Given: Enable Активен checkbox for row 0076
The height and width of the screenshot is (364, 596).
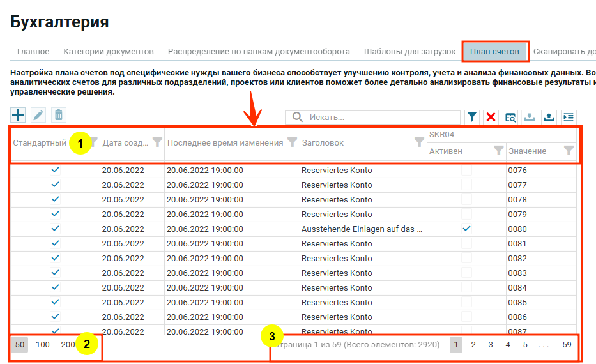Looking at the screenshot, I should click(x=467, y=171).
